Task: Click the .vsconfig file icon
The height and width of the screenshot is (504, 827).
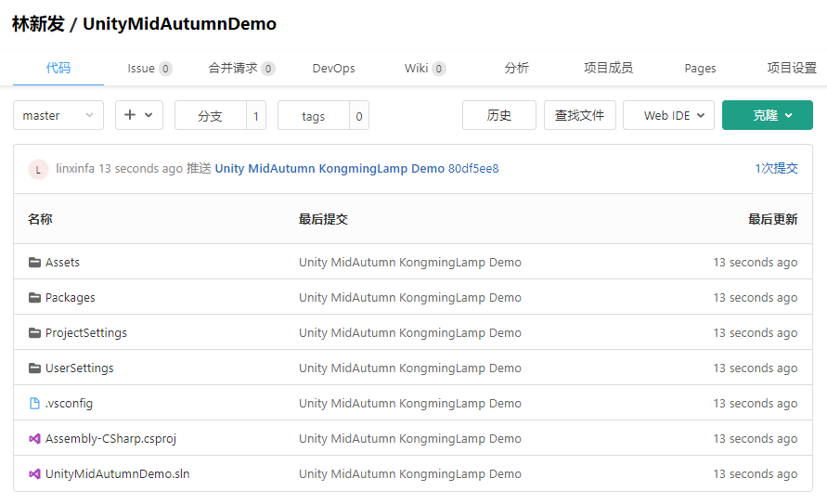Action: 35,404
